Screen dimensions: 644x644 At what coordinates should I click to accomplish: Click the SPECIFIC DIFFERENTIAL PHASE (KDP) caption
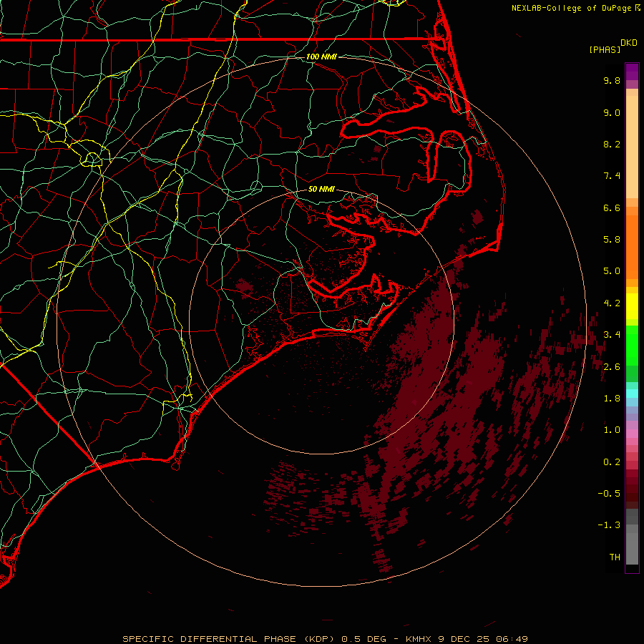click(230, 639)
